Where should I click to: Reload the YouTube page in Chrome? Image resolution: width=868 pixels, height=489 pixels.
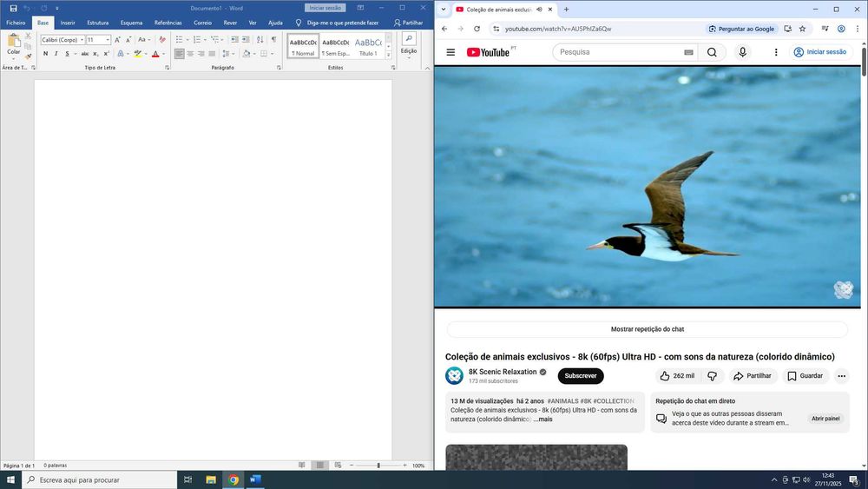point(477,29)
